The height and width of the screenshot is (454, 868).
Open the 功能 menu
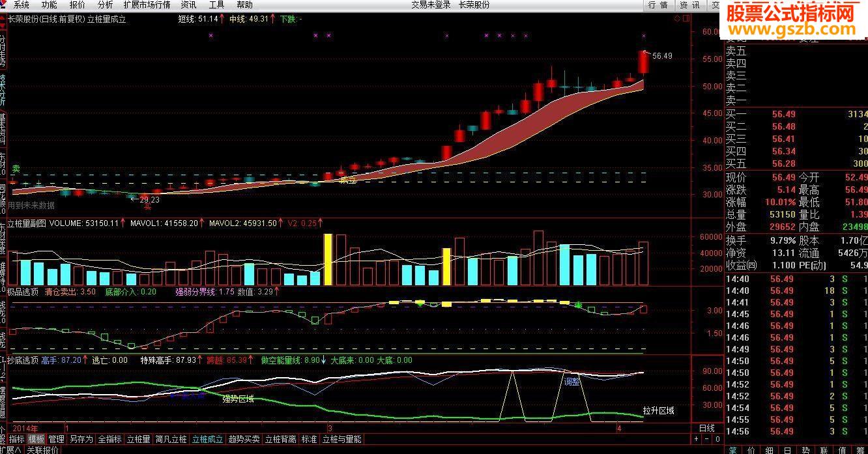tap(50, 5)
